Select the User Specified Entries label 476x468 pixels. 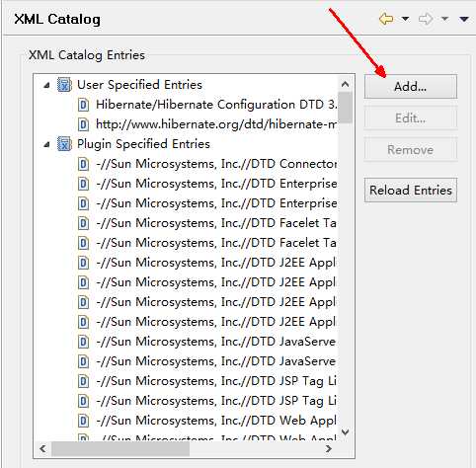pos(139,85)
